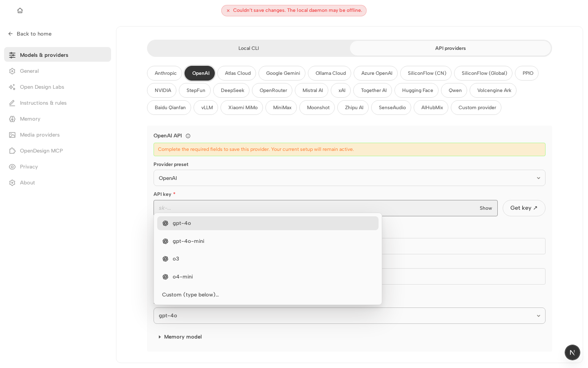Open the Provider preset dropdown
This screenshot has width=588, height=368.
click(350, 178)
